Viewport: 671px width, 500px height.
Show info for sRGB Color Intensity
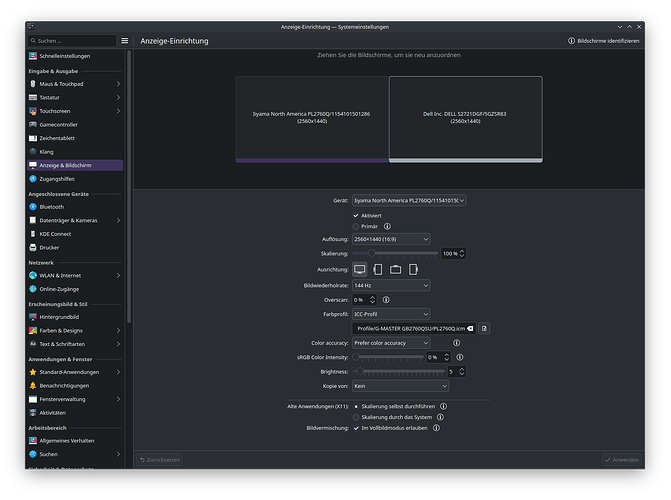pos(460,357)
